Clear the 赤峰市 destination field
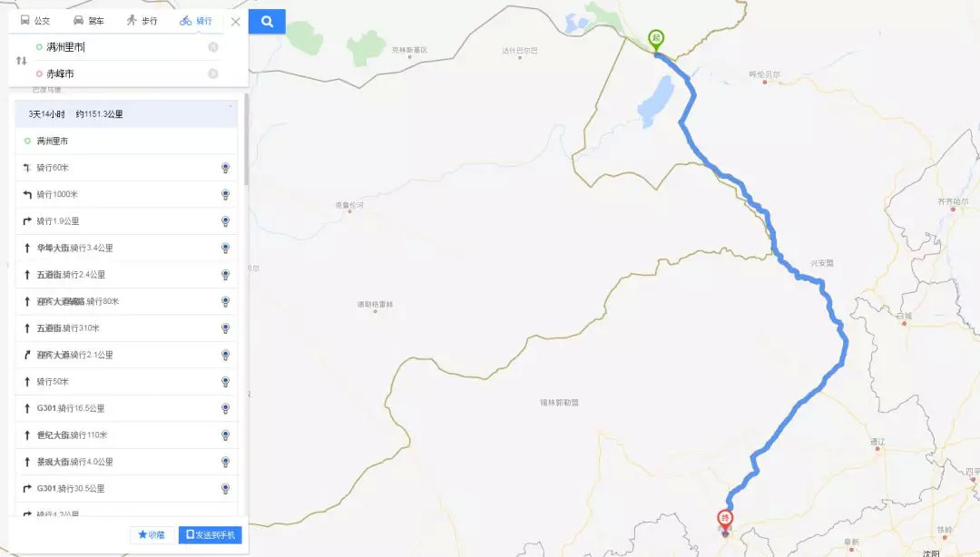This screenshot has height=557, width=980. coord(213,73)
